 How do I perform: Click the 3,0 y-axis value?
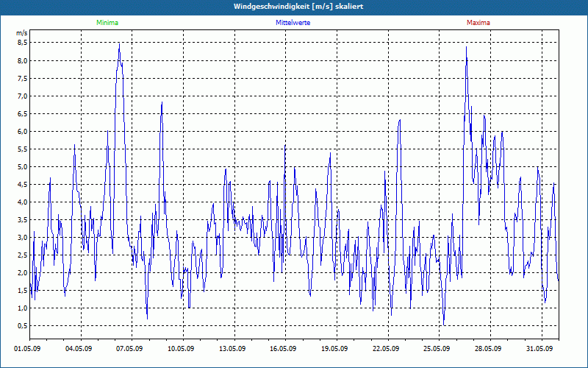[22, 237]
